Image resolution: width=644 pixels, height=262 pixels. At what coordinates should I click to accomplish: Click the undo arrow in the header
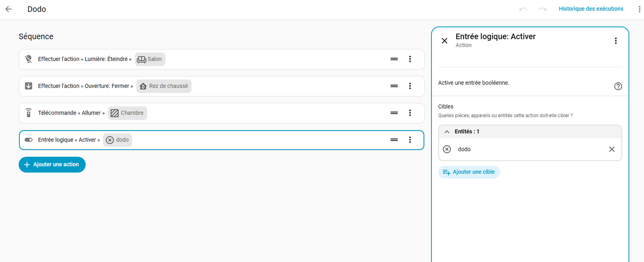click(523, 9)
